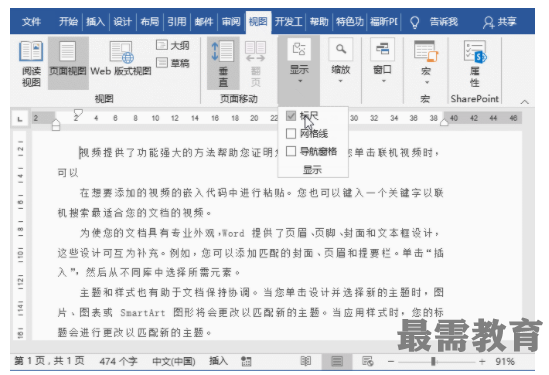Click the vertical ruler on left
Screen dimensions: 549x375
[x=20, y=236]
